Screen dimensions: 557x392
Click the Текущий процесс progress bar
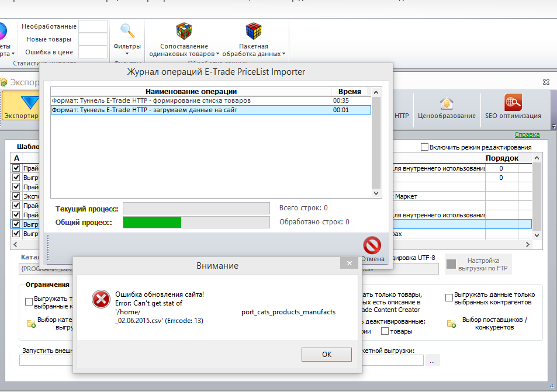[196, 209]
